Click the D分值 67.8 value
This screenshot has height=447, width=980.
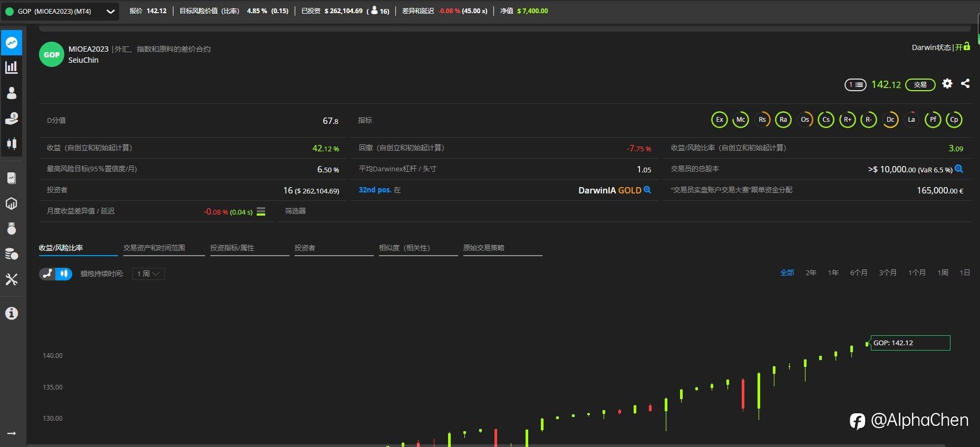click(331, 121)
